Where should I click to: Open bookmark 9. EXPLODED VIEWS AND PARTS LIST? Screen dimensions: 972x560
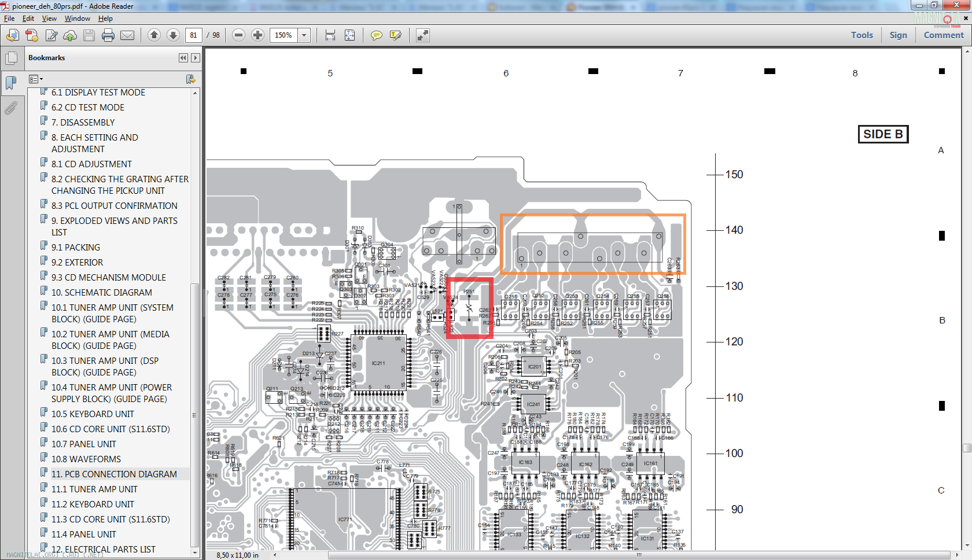click(115, 227)
